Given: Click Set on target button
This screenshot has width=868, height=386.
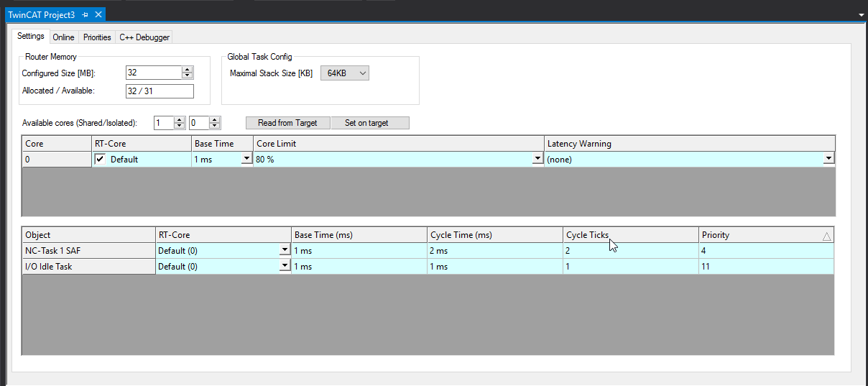Looking at the screenshot, I should click(370, 123).
